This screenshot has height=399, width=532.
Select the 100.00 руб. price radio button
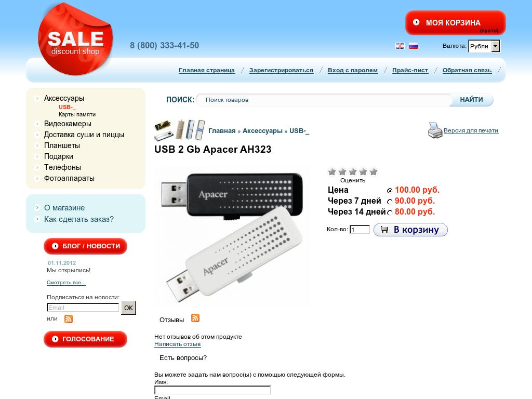tap(390, 191)
